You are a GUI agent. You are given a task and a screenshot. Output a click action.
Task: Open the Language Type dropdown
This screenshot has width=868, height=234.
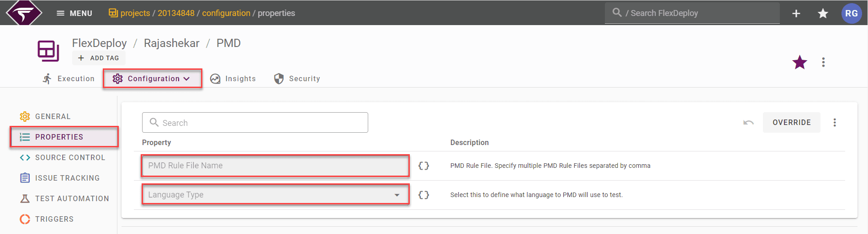(x=275, y=195)
